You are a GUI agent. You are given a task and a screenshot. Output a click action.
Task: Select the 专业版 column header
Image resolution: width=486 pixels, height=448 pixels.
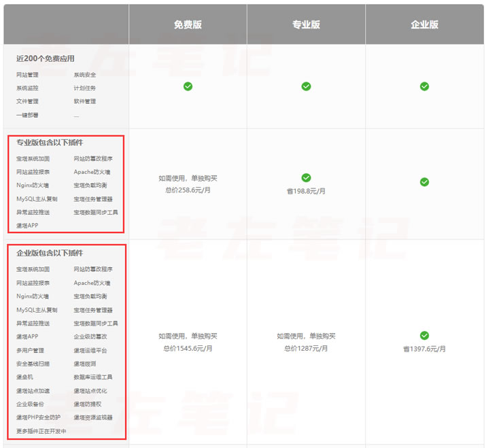point(306,24)
